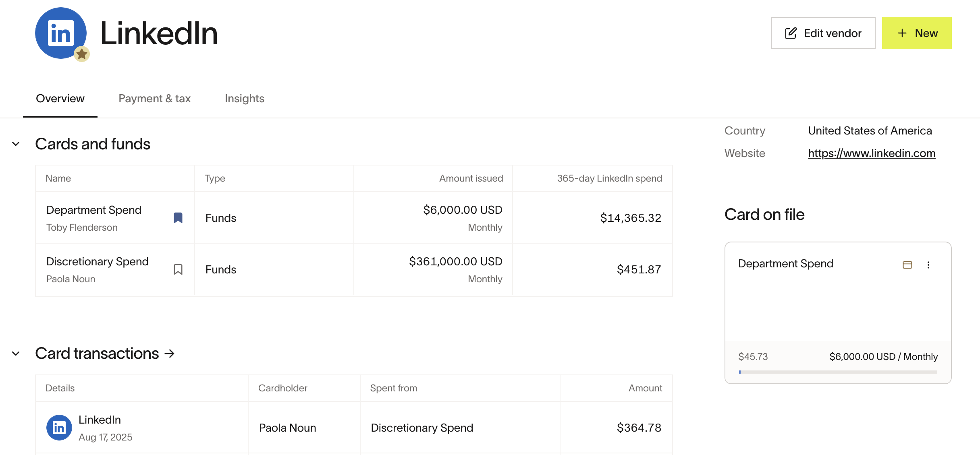Click United States of America country value
Viewport: 980px width, 455px height.
pos(870,130)
